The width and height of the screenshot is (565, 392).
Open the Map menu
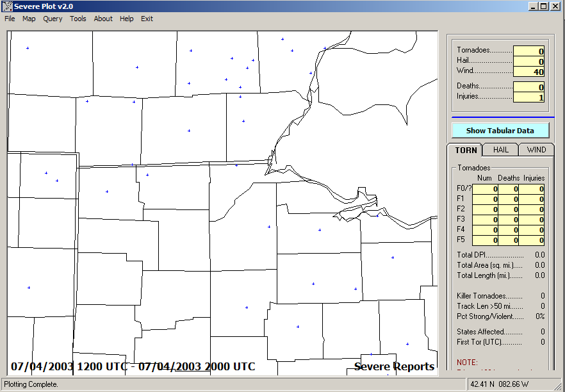tap(29, 19)
